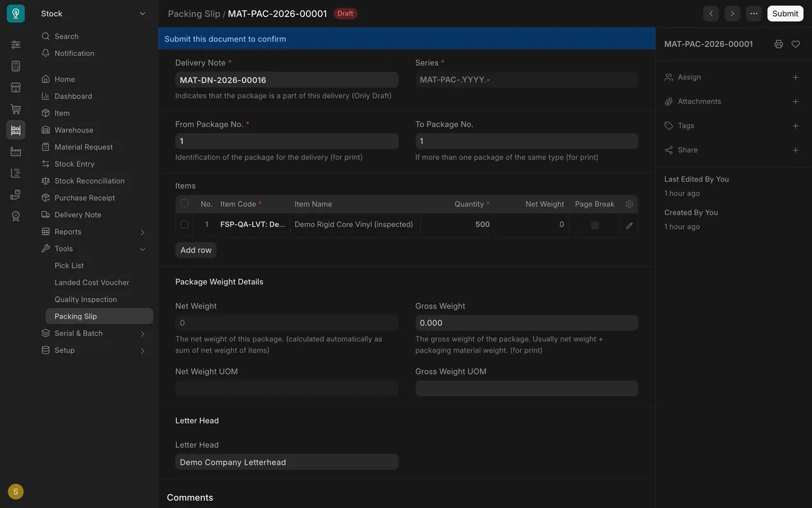Add a file using the Attachments plus
Image resolution: width=812 pixels, height=508 pixels.
coord(796,102)
